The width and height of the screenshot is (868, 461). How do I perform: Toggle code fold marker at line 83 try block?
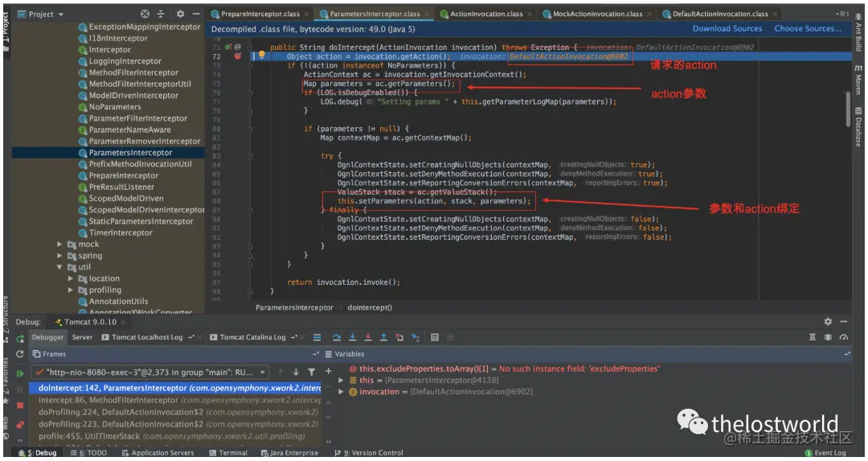(x=250, y=156)
